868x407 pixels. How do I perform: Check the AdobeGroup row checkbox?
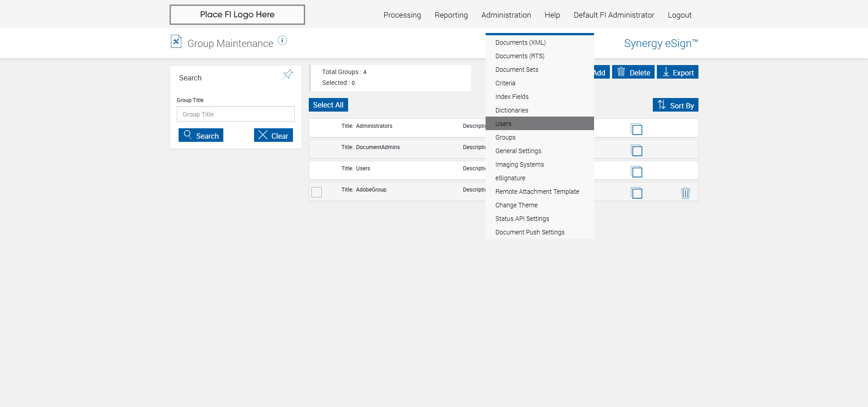[x=317, y=192]
